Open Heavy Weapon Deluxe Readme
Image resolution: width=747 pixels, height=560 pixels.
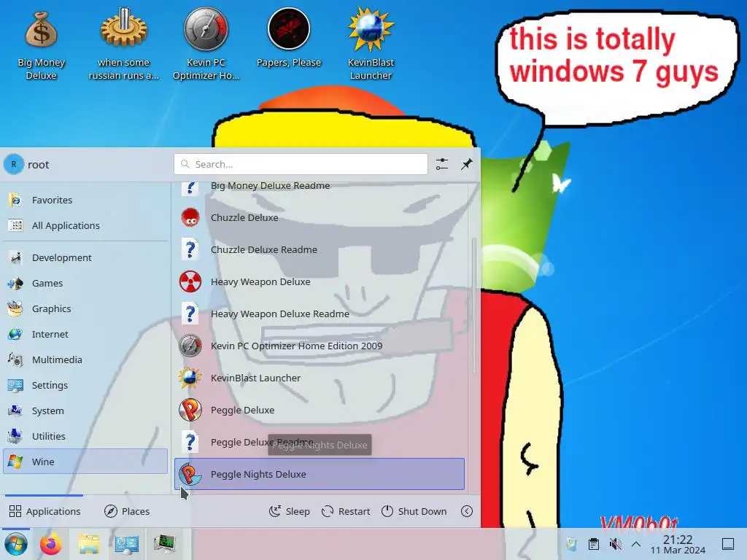point(320,314)
